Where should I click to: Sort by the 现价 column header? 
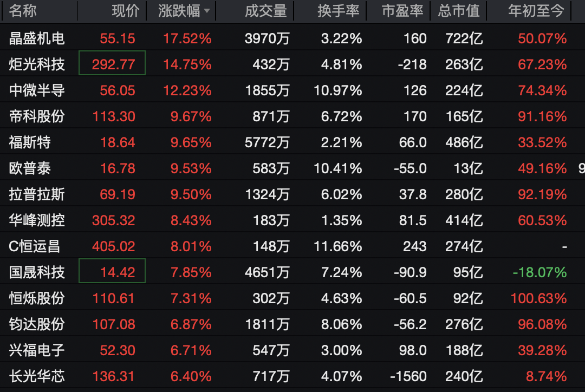pyautogui.click(x=126, y=11)
